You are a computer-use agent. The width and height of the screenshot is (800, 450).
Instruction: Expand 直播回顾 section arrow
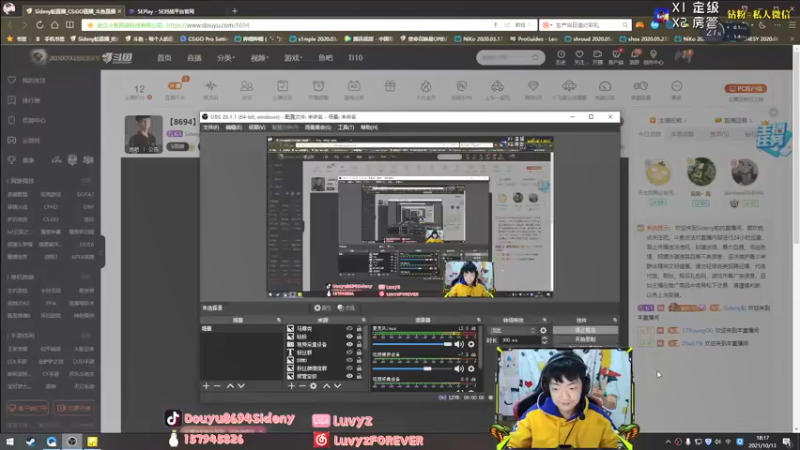click(749, 120)
